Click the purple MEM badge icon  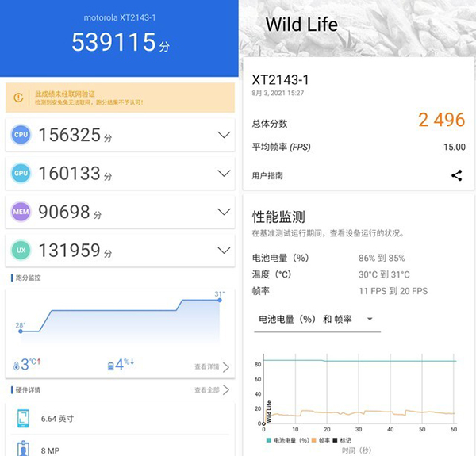21,212
